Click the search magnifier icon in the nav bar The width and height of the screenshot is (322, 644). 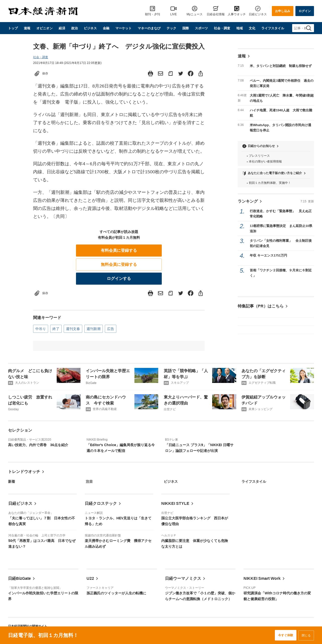[x=309, y=28]
